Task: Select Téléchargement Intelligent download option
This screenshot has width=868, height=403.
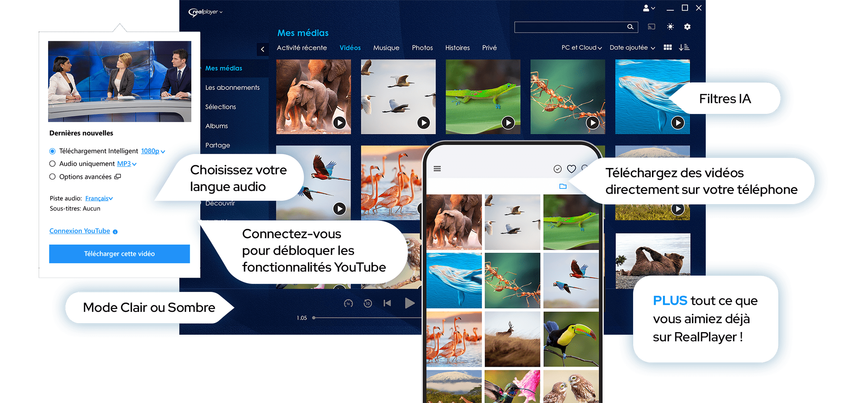Action: point(52,151)
